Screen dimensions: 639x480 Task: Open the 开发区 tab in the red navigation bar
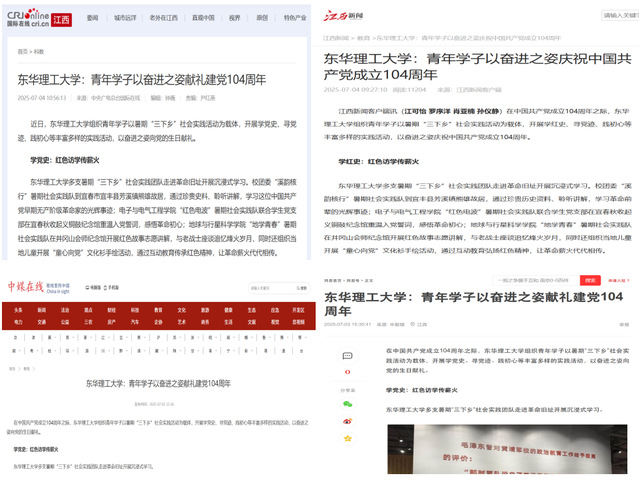[298, 310]
